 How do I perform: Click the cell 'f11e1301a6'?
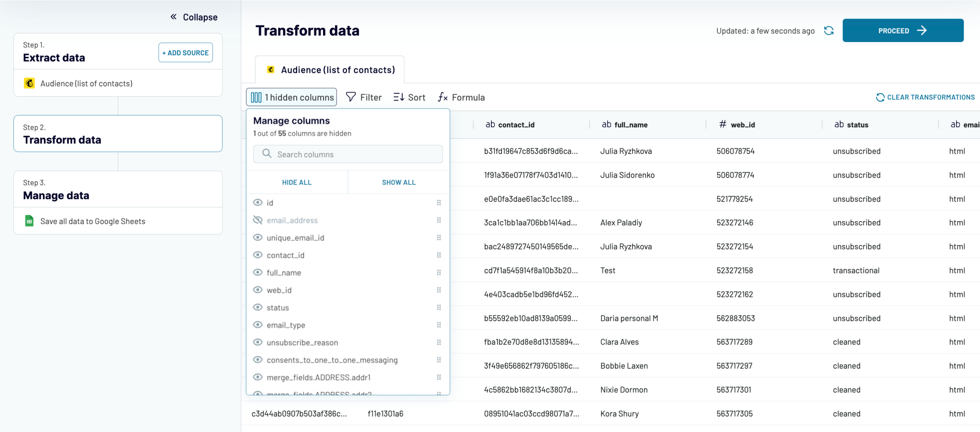click(x=385, y=414)
